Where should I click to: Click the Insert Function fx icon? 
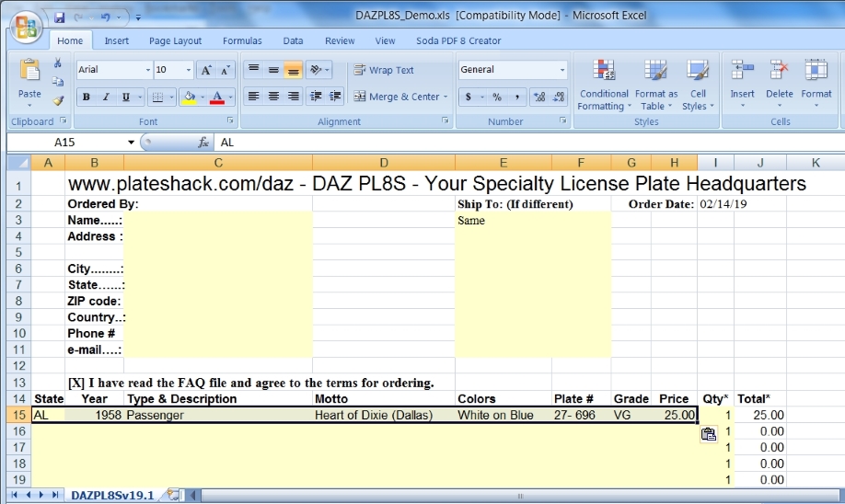click(203, 143)
